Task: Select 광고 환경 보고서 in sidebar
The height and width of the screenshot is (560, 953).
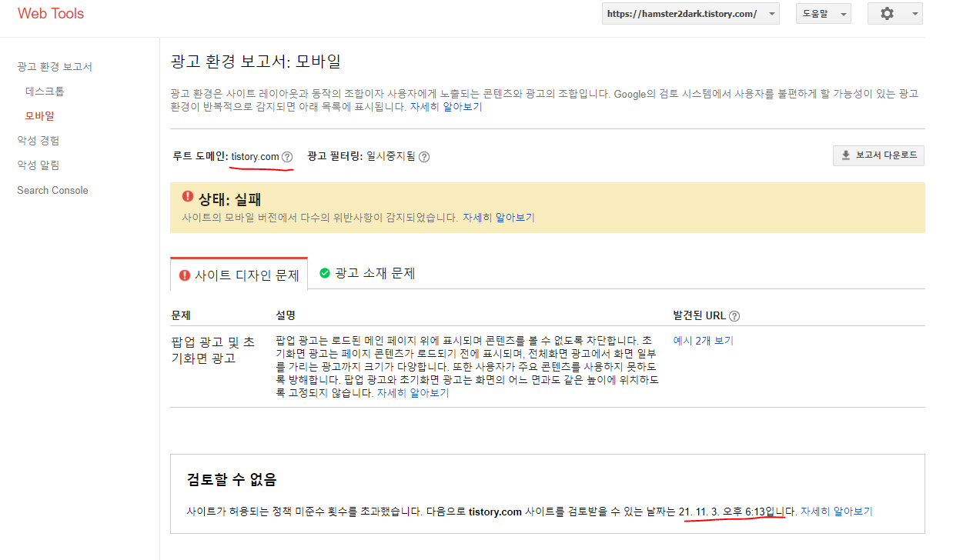Action: click(x=55, y=67)
